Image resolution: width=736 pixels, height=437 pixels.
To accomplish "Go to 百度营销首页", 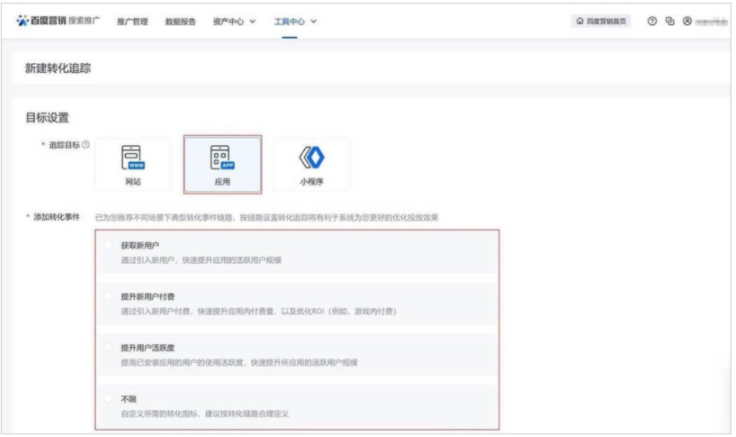I will click(601, 21).
